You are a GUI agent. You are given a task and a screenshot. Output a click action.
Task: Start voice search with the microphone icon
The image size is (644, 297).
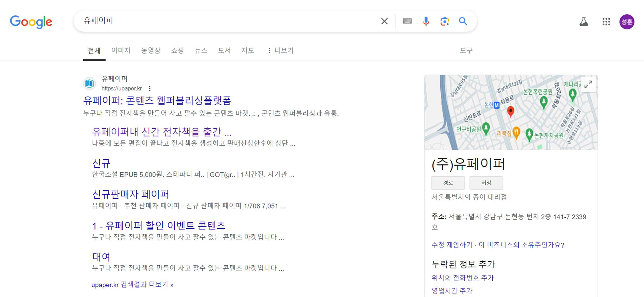(x=426, y=21)
